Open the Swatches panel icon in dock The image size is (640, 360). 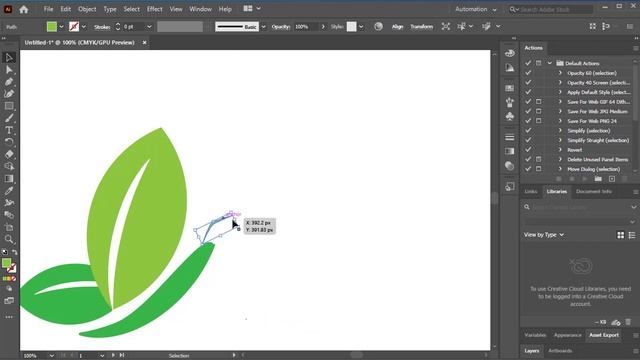click(x=509, y=88)
